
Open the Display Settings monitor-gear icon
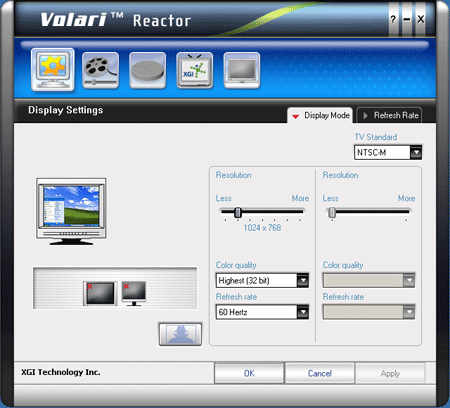[53, 69]
